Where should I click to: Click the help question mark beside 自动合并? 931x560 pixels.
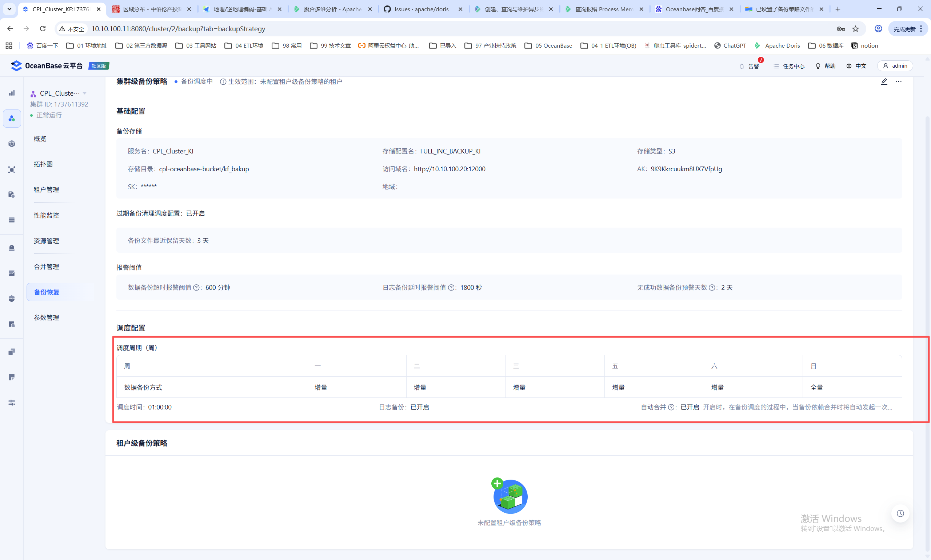click(671, 407)
